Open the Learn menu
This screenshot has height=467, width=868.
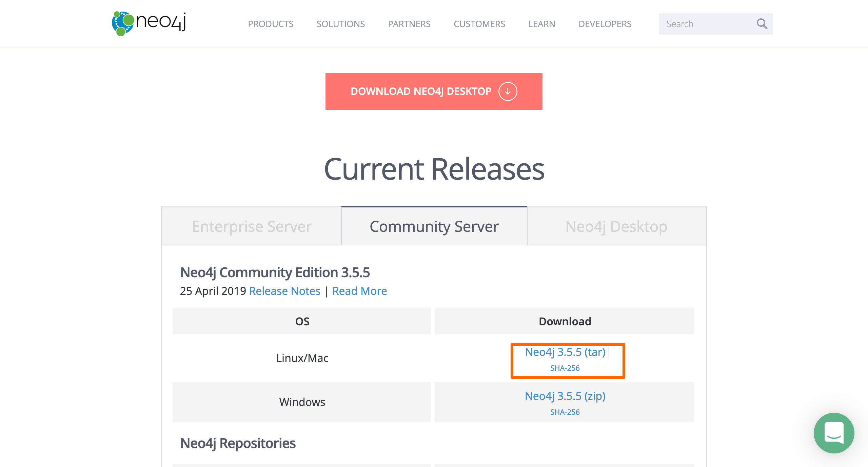[541, 24]
